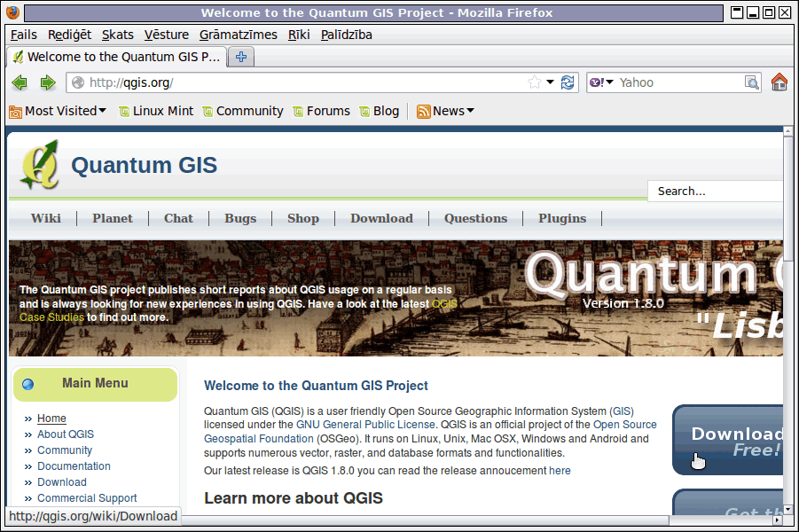
Task: Click the horizontal scrollbar right arrow
Action: pyautogui.click(x=777, y=520)
